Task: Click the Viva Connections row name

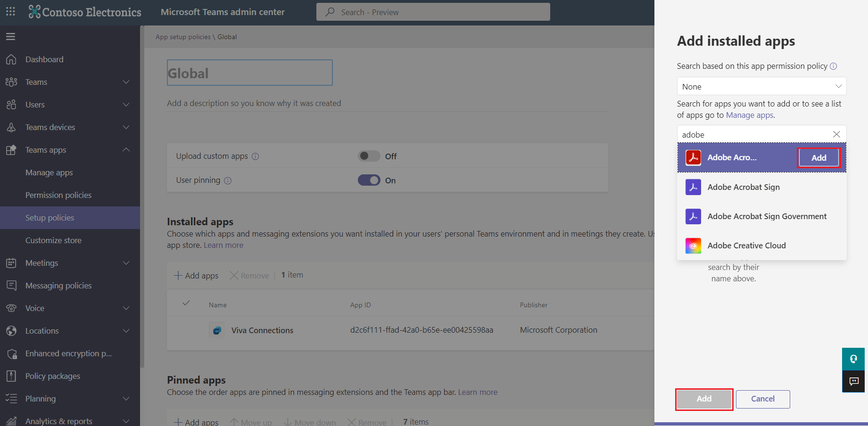Action: [262, 330]
